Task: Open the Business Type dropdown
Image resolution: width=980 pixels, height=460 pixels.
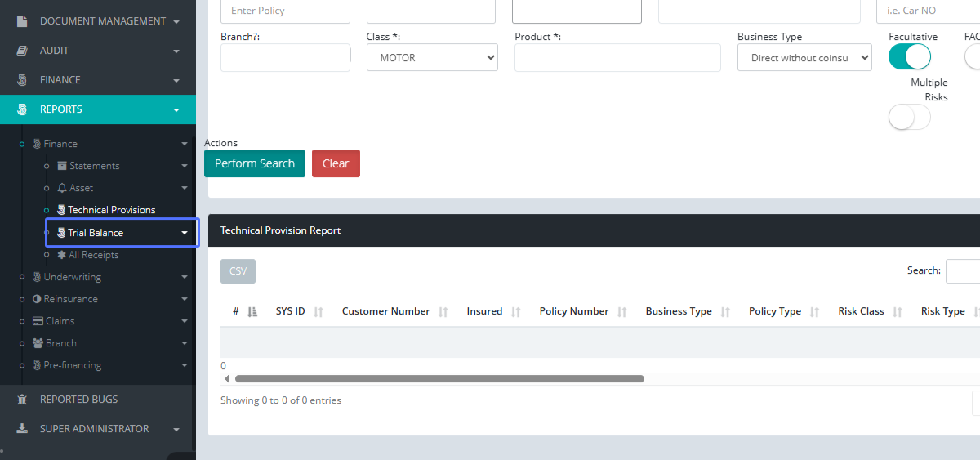Action: click(804, 58)
